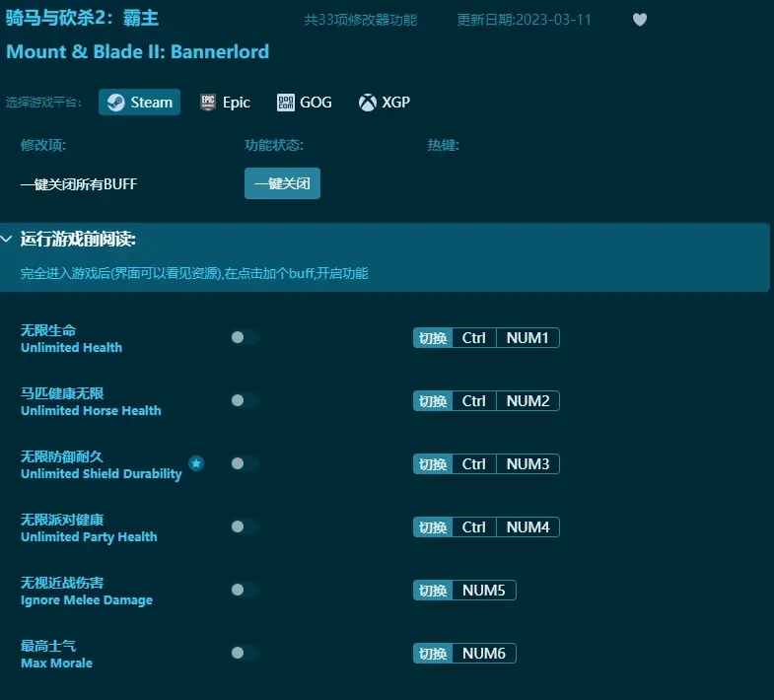Click the GOG logo icon
This screenshot has width=774, height=700.
tap(286, 103)
